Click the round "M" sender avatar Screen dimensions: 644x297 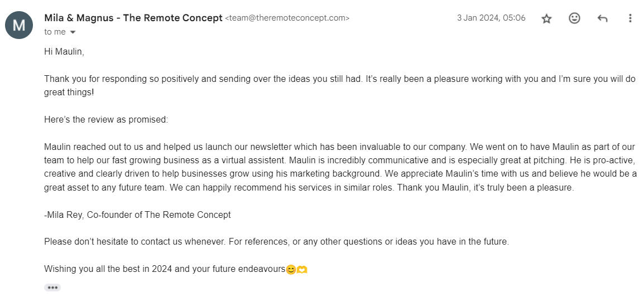tap(19, 25)
